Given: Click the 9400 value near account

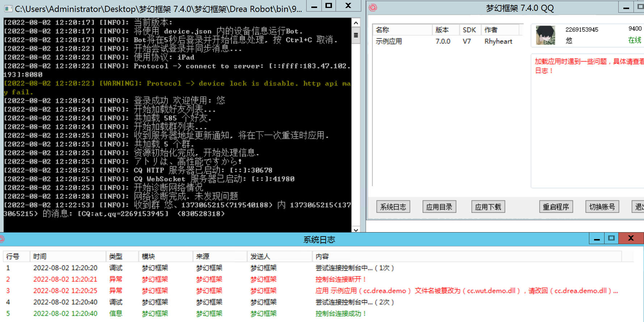Looking at the screenshot, I should tap(635, 29).
